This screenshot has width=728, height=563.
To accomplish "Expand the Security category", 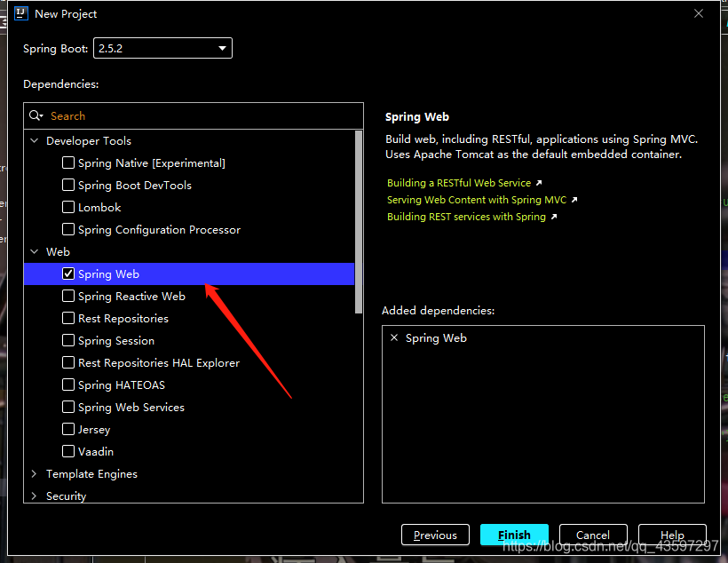I will pyautogui.click(x=34, y=496).
